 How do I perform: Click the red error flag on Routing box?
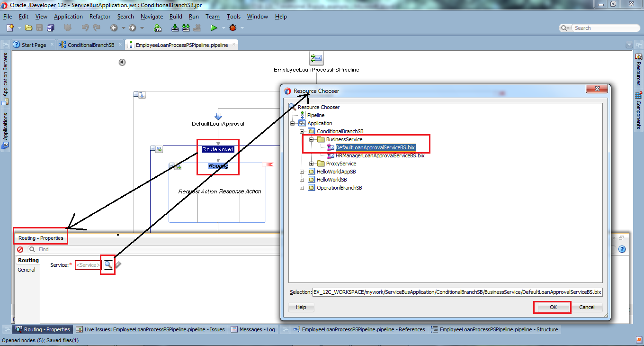pos(268,164)
